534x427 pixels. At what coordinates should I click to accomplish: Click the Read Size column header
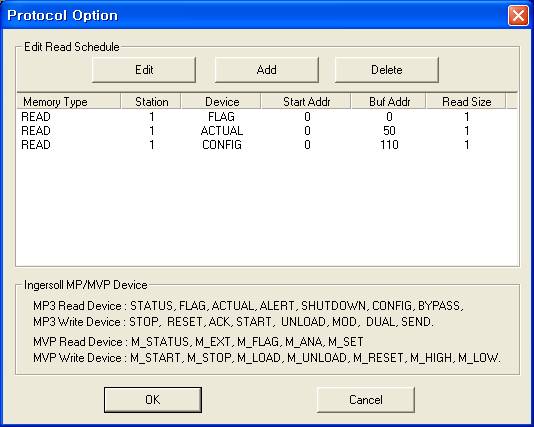coord(466,101)
